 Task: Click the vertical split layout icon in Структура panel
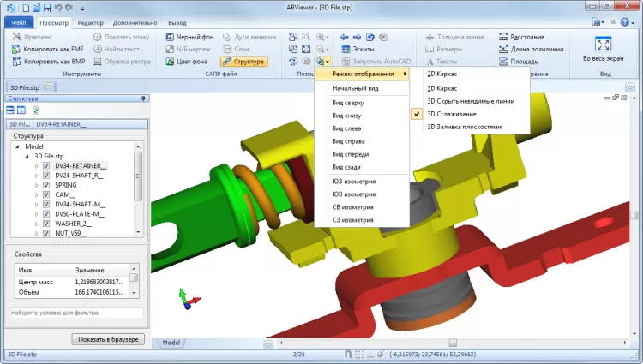[x=21, y=110]
